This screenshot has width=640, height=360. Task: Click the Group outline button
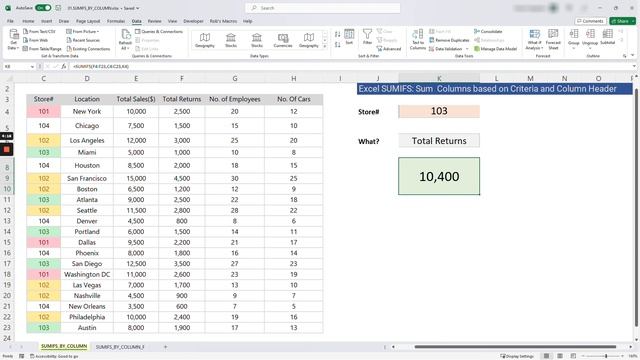573,39
